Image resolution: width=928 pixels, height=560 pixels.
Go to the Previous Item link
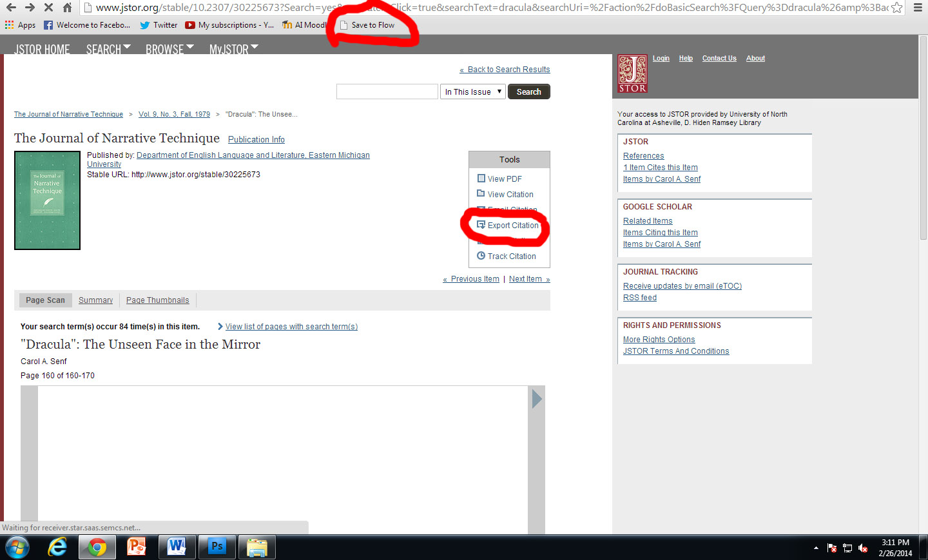[x=471, y=279]
